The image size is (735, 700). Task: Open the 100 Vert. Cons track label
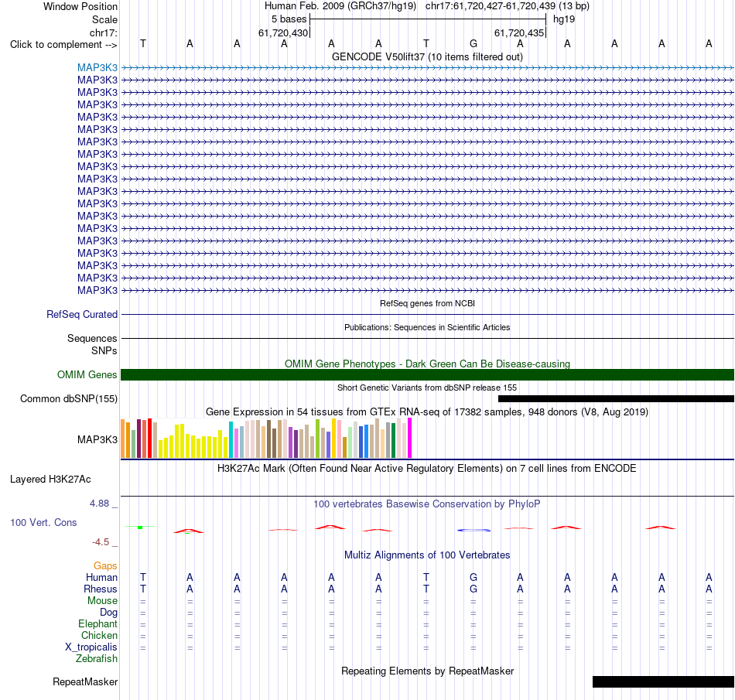coord(43,522)
